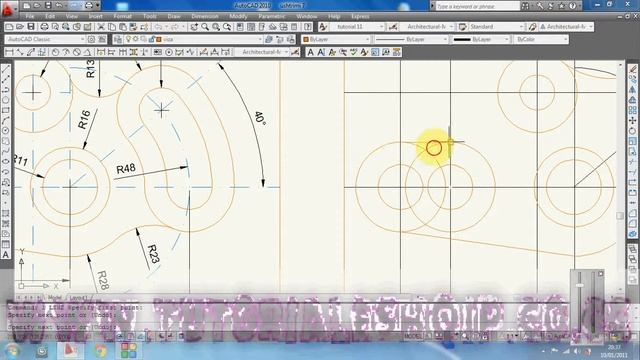Switch to the Model tab
Screen dimensions: 640x360
point(54,298)
